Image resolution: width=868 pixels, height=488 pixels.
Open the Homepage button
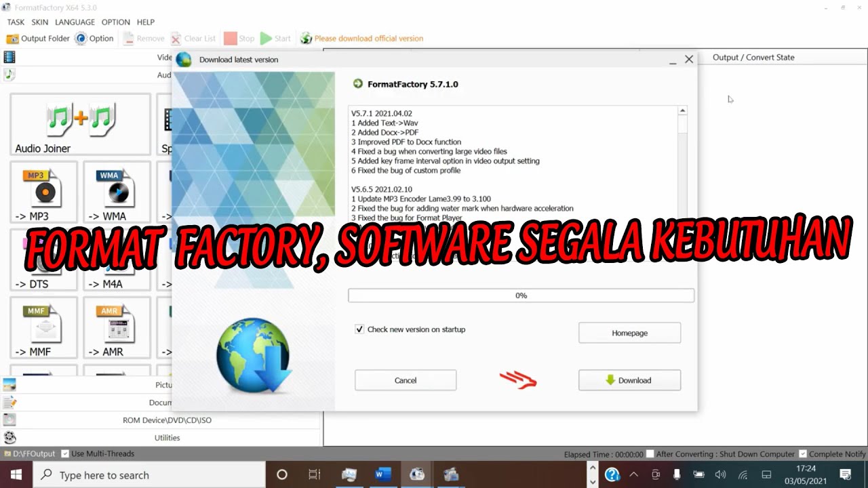pos(629,333)
